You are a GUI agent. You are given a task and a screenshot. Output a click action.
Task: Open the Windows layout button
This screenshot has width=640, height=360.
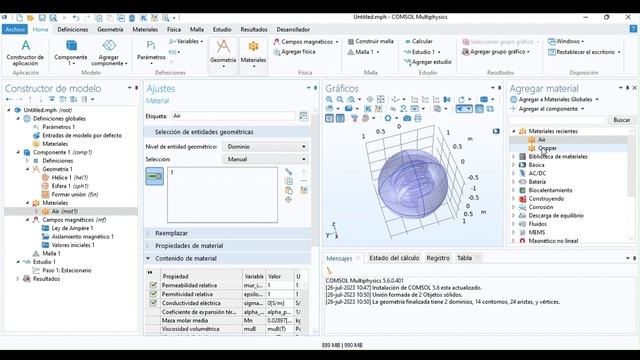tap(566, 41)
